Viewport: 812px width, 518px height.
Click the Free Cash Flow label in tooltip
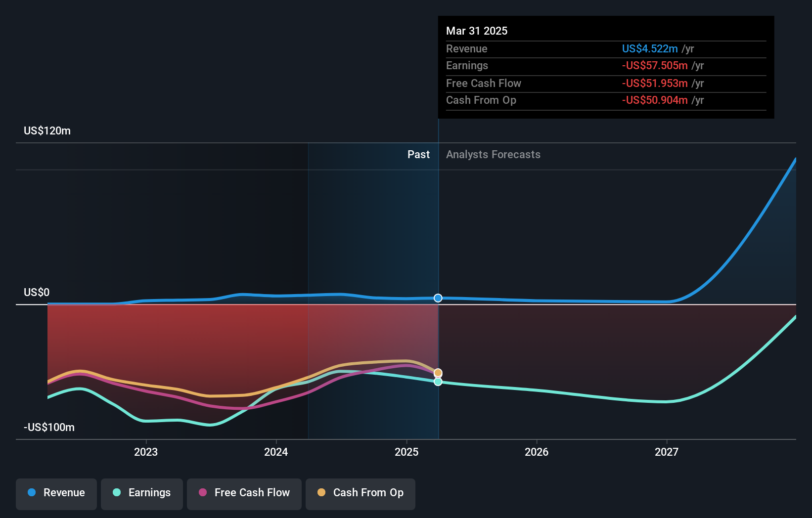[x=484, y=83]
